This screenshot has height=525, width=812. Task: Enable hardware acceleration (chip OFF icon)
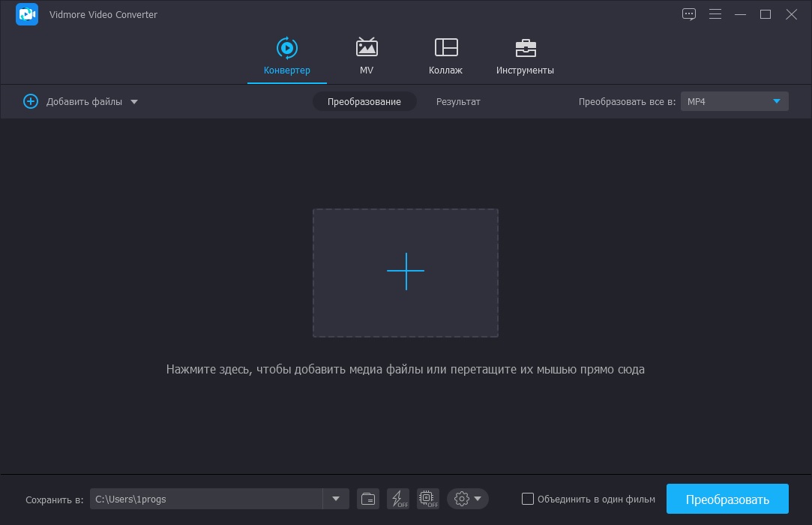427,498
